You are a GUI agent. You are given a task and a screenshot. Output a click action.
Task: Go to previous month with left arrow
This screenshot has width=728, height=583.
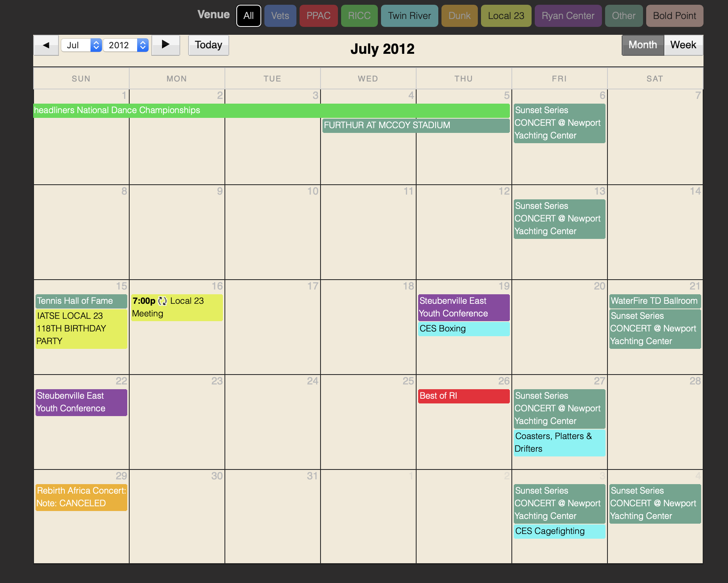click(46, 45)
